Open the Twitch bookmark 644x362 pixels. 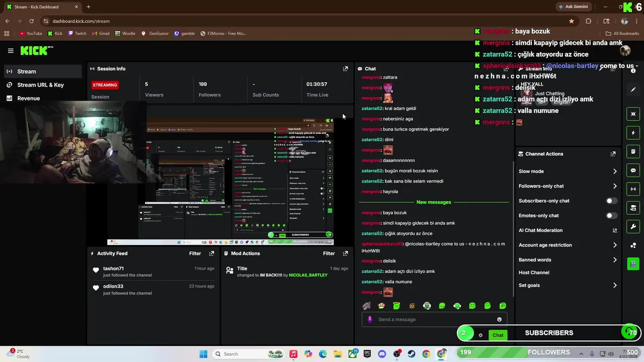click(77, 34)
